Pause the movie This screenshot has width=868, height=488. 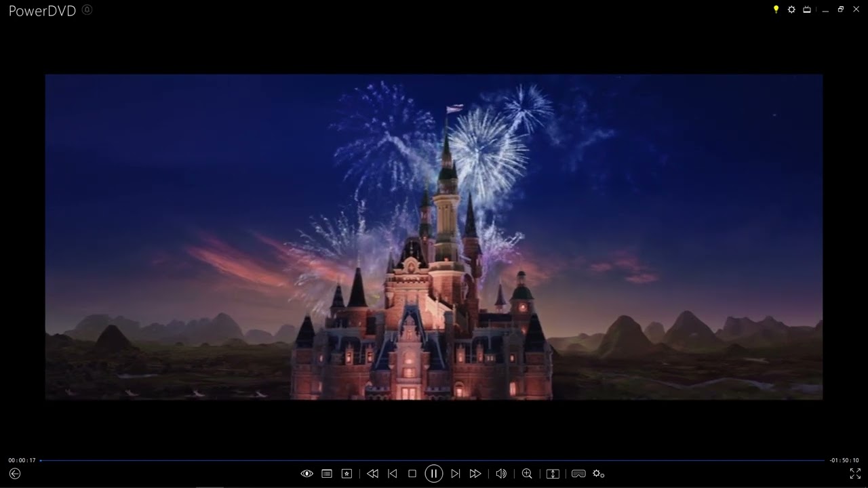pyautogui.click(x=434, y=474)
